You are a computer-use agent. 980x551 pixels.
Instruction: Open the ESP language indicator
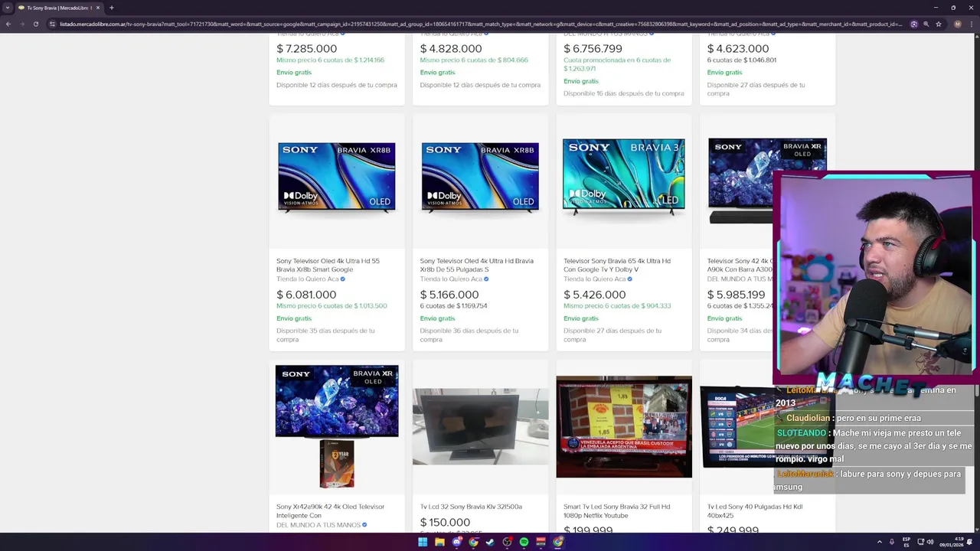pyautogui.click(x=906, y=542)
